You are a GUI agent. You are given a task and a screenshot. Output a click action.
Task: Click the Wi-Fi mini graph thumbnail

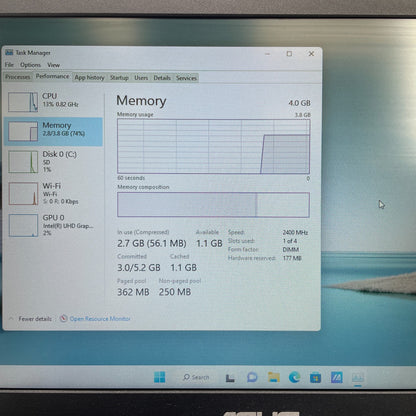23,193
